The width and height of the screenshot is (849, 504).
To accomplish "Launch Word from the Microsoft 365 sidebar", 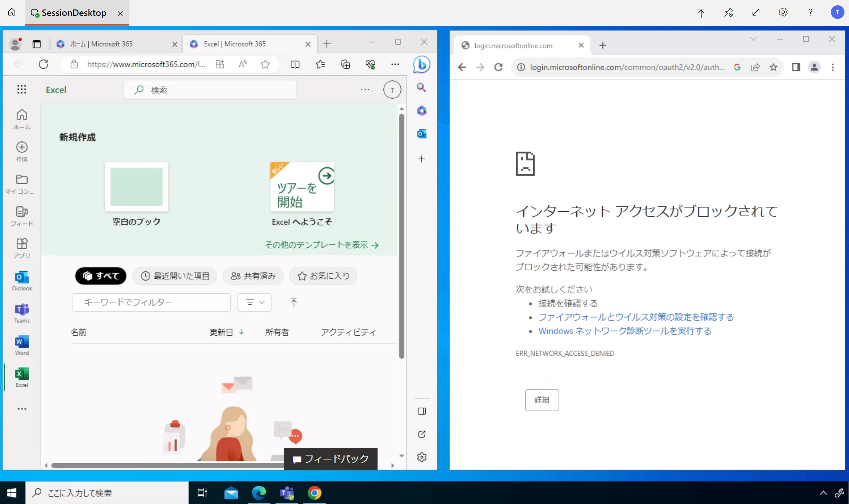I will click(22, 345).
